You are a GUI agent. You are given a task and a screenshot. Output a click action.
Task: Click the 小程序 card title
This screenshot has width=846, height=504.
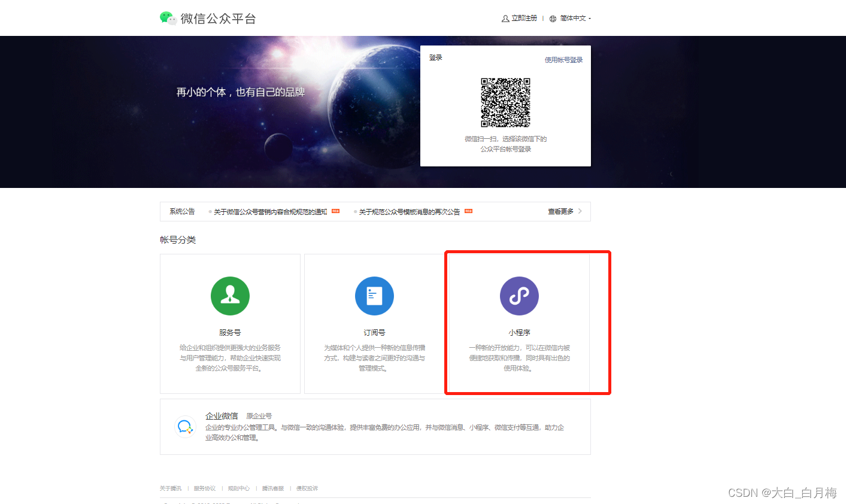pos(519,332)
